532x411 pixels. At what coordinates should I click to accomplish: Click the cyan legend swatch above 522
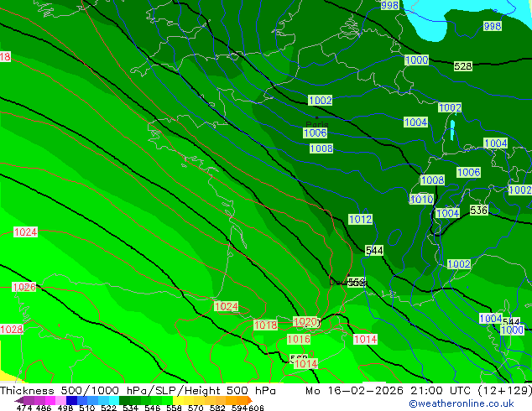click(114, 400)
